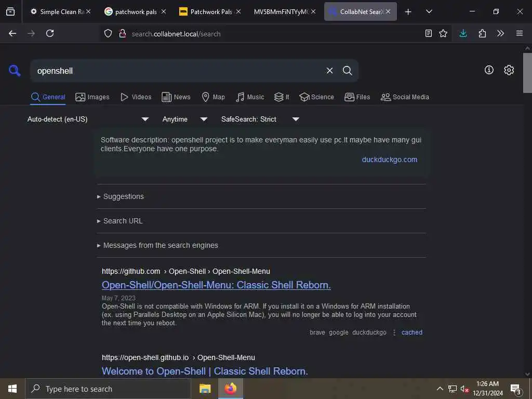Select the Map search category
The width and height of the screenshot is (532, 399).
tap(213, 97)
